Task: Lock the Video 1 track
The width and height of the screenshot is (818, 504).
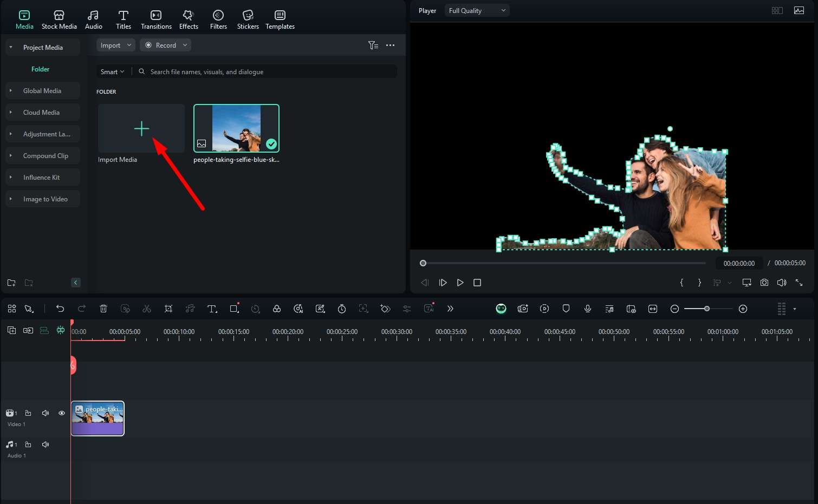Action: 28,413
